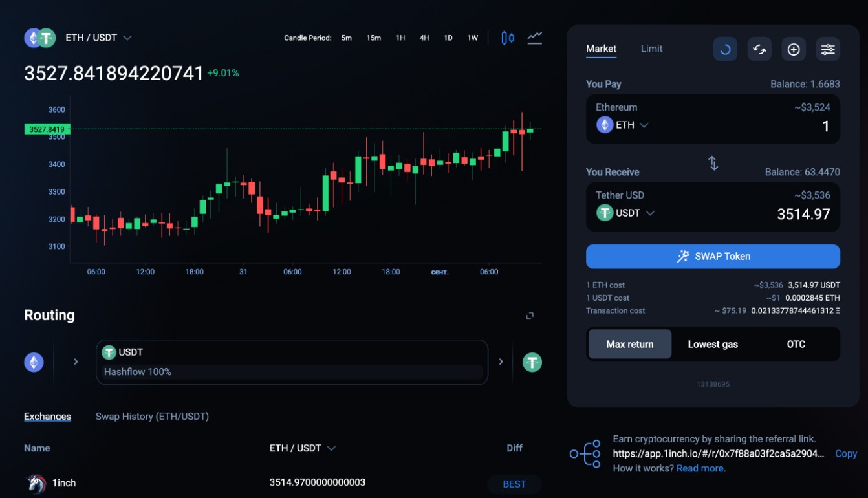
Task: Click the Tether destination icon in Routing
Action: point(532,362)
